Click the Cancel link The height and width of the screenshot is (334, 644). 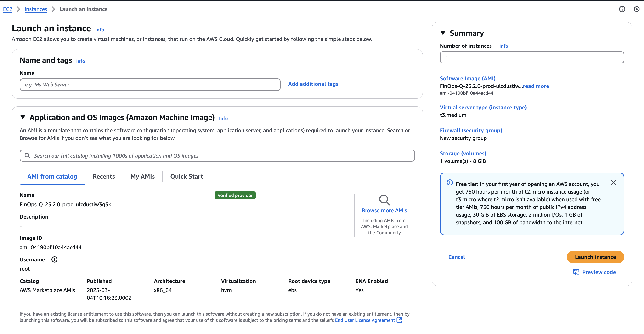(x=456, y=257)
